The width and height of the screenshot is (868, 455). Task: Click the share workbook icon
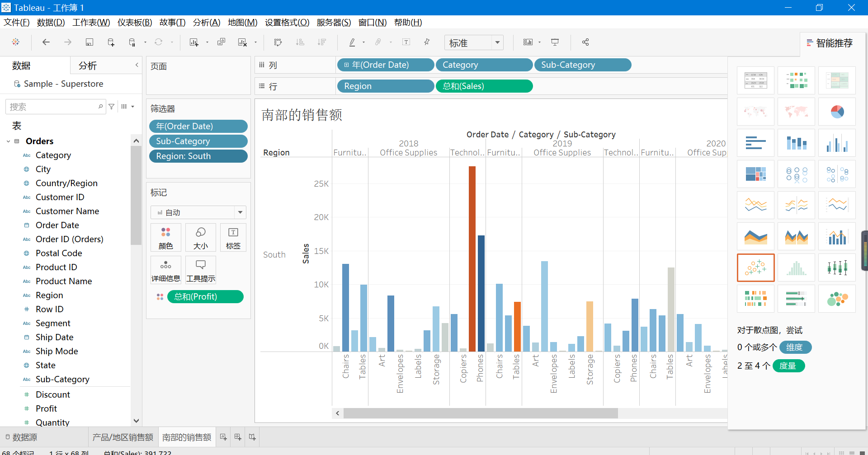coord(585,42)
